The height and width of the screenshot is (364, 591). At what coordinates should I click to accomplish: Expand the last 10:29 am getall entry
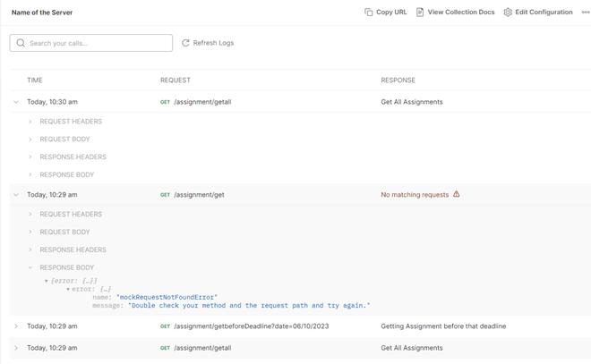[x=16, y=348]
